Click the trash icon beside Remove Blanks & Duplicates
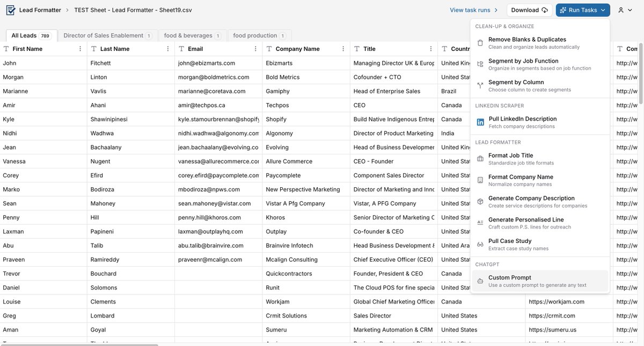This screenshot has height=346, width=644. click(x=480, y=43)
